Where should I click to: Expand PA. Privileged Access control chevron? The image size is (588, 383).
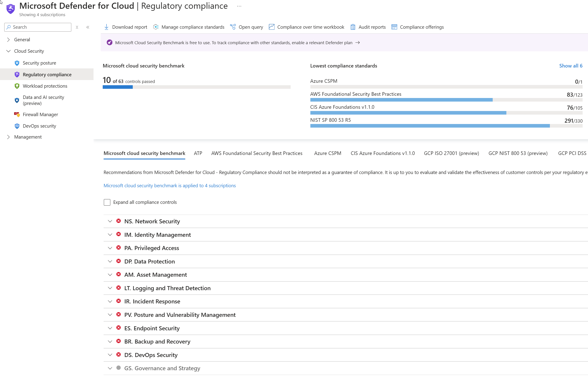[x=110, y=248]
